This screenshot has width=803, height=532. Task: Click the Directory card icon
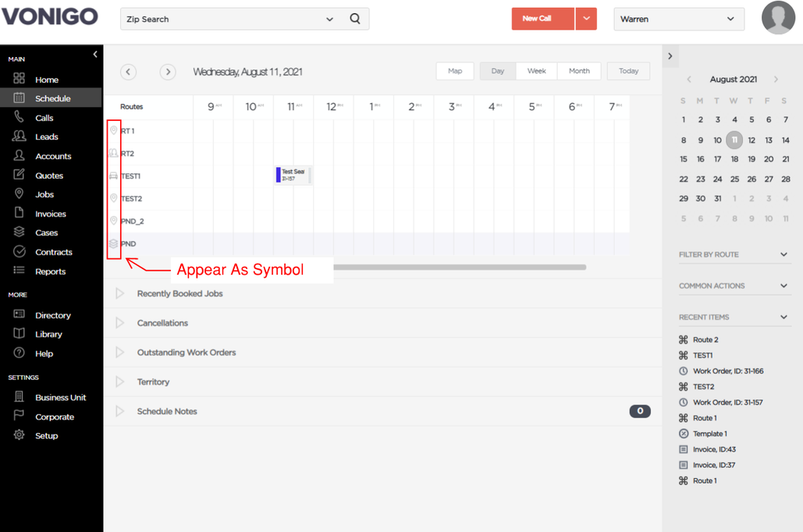coord(19,314)
